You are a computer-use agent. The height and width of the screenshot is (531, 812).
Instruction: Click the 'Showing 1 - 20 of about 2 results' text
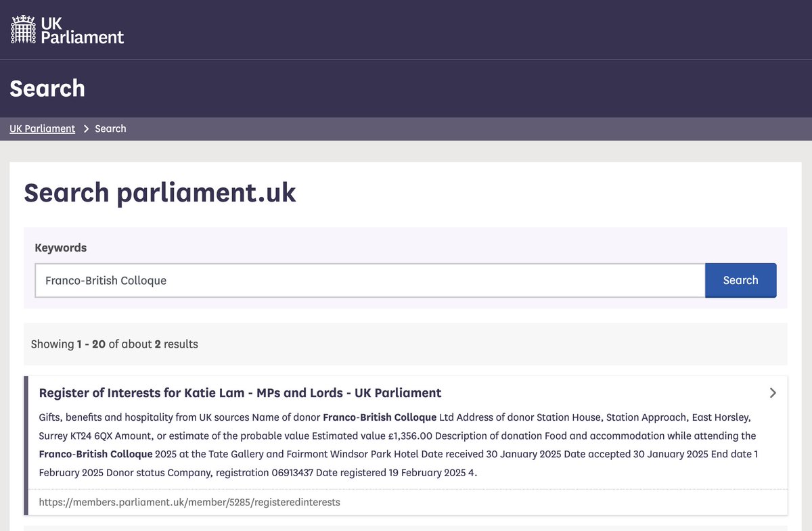(114, 344)
